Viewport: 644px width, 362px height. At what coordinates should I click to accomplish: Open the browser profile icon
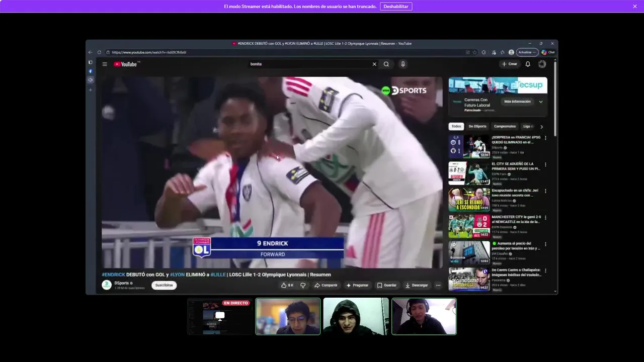[x=511, y=52]
